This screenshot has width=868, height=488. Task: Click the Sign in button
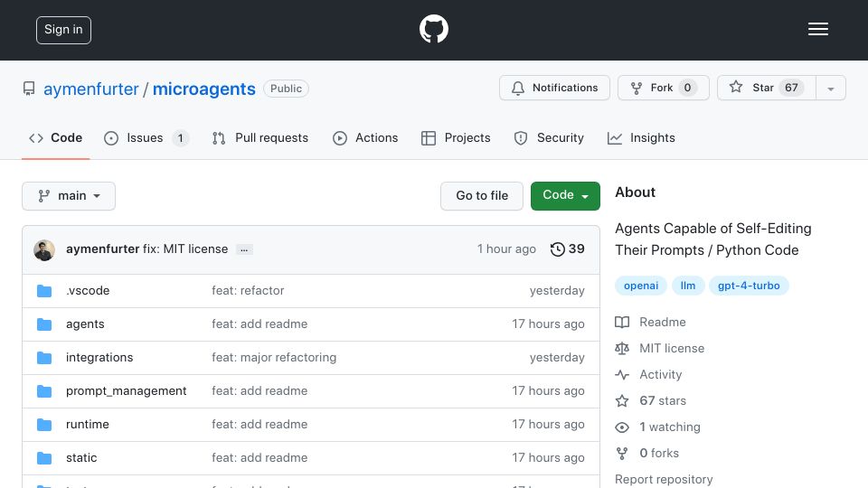pyautogui.click(x=63, y=30)
